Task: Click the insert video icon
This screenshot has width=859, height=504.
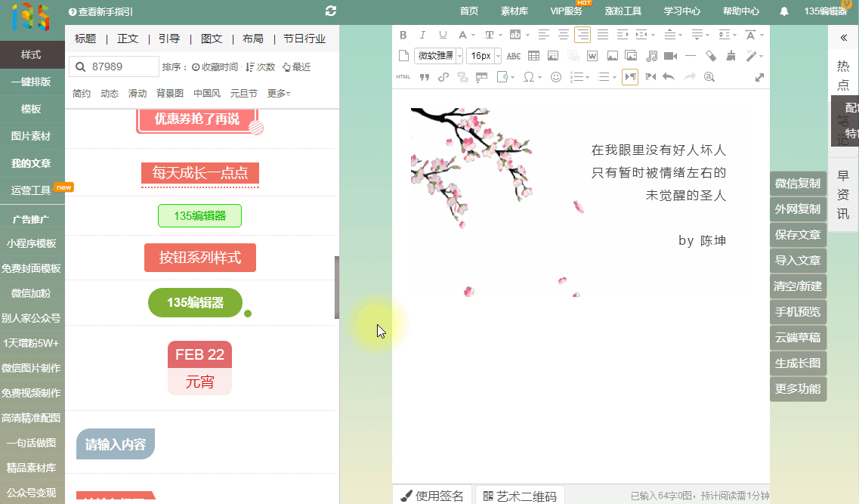Action: click(x=670, y=56)
